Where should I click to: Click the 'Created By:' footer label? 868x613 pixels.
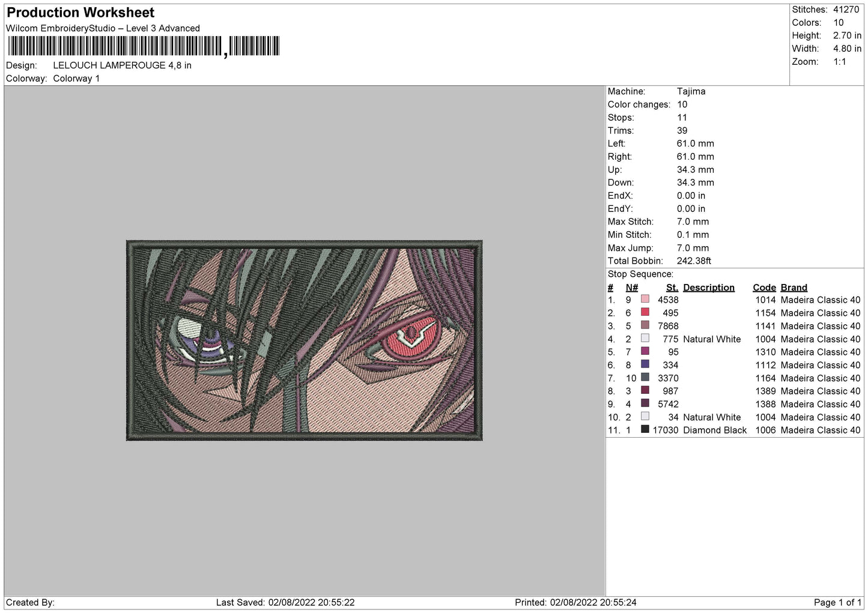(x=30, y=602)
